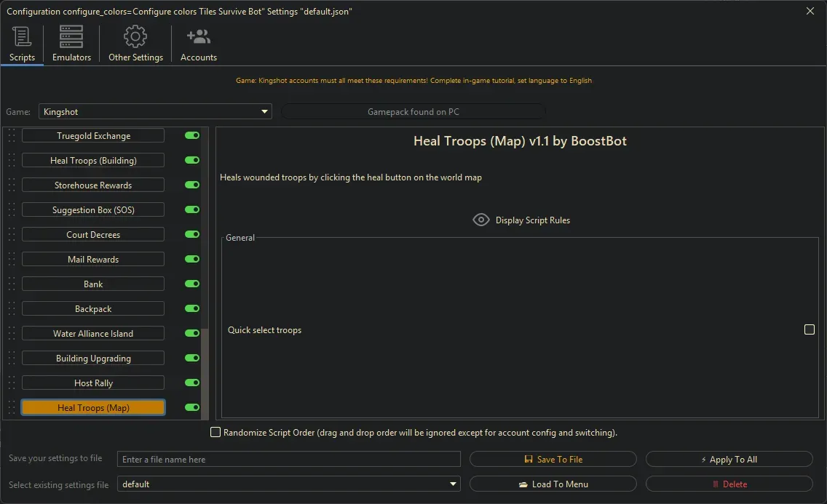The height and width of the screenshot is (504, 827).
Task: Click drag handle beside Host Rally
Action: click(11, 383)
